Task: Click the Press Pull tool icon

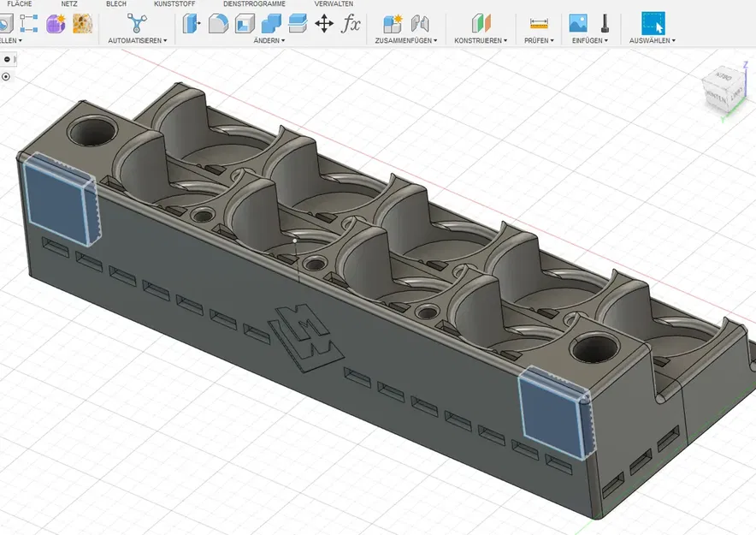Action: 192,23
